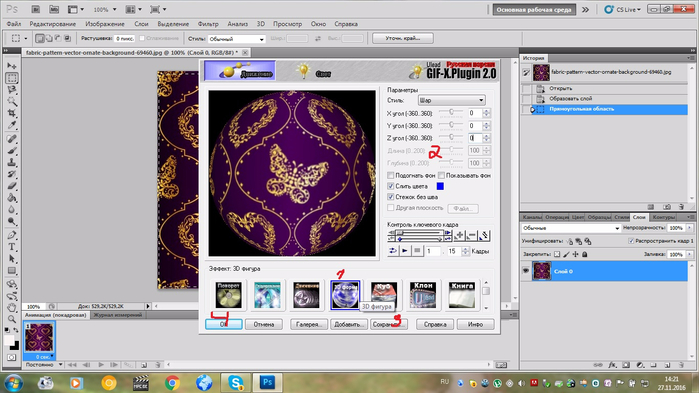Click the Добавить button

click(x=349, y=324)
